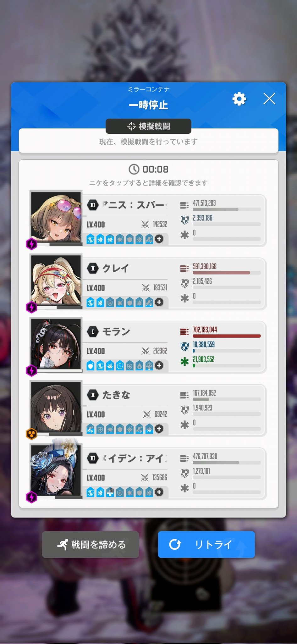Click the リトライ retry button
Screen dimensions: 297x644
point(206,544)
